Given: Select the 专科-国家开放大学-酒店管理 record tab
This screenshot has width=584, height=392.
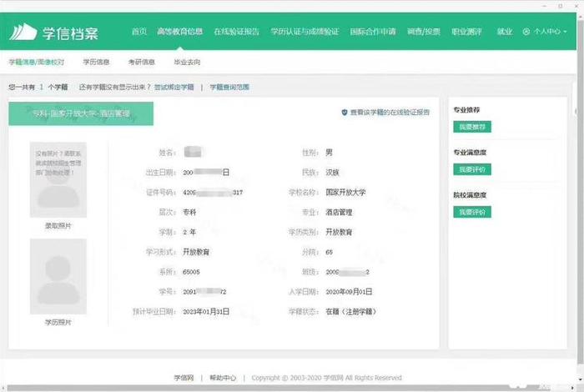Looking at the screenshot, I should coord(81,113).
